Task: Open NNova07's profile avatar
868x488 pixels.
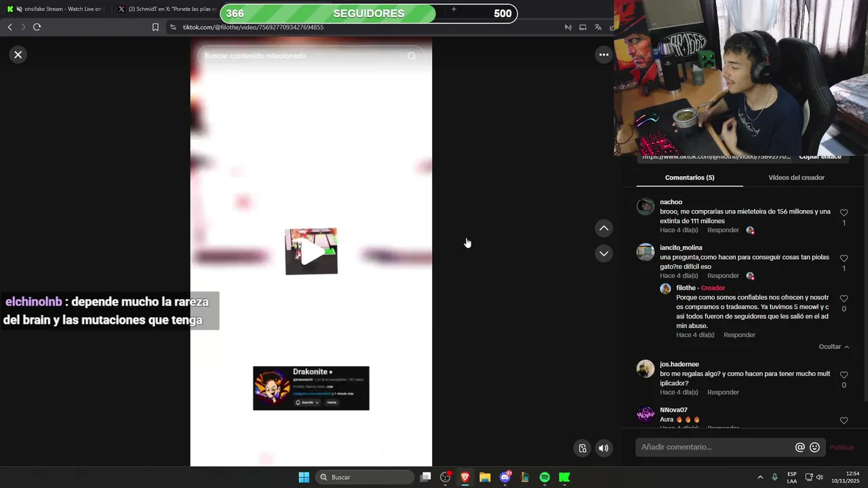Action: point(646,414)
